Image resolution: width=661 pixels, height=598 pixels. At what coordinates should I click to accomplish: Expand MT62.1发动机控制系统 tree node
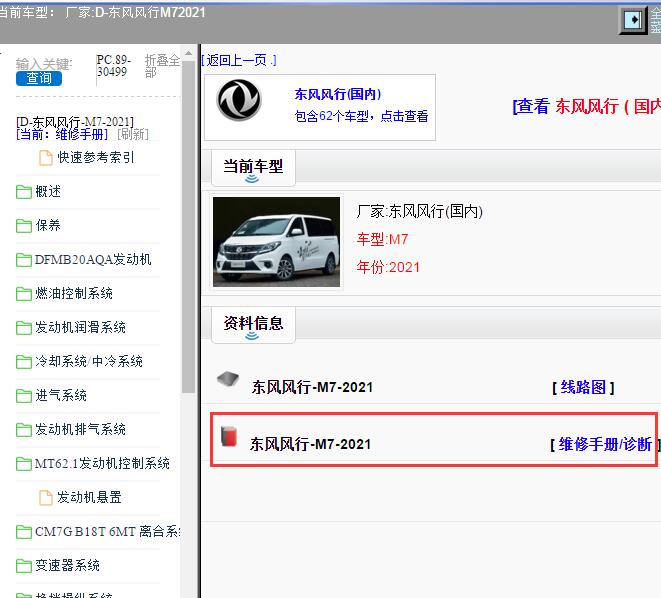point(102,464)
